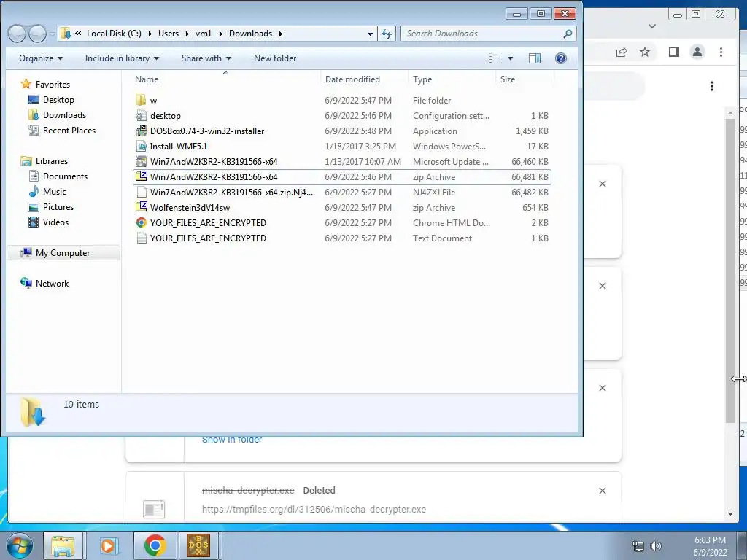Viewport: 747px width, 560px height.
Task: Sort files by Date modified column
Action: [352, 79]
